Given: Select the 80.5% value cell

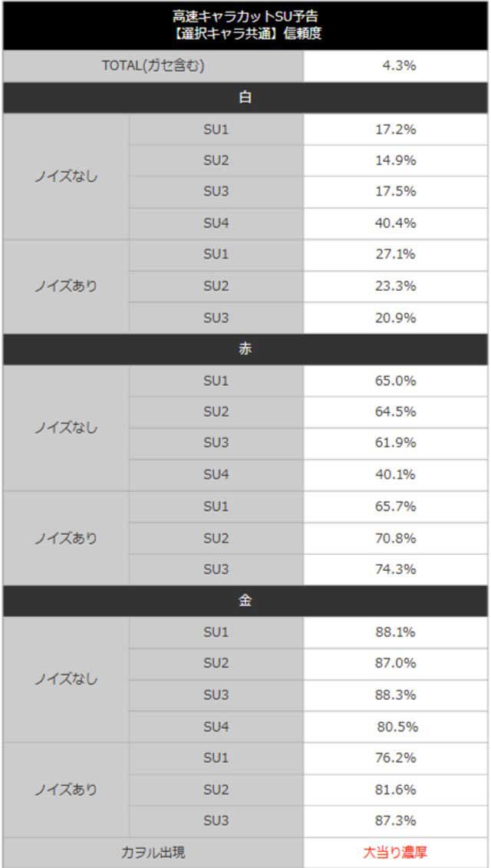Looking at the screenshot, I should pyautogui.click(x=397, y=727).
